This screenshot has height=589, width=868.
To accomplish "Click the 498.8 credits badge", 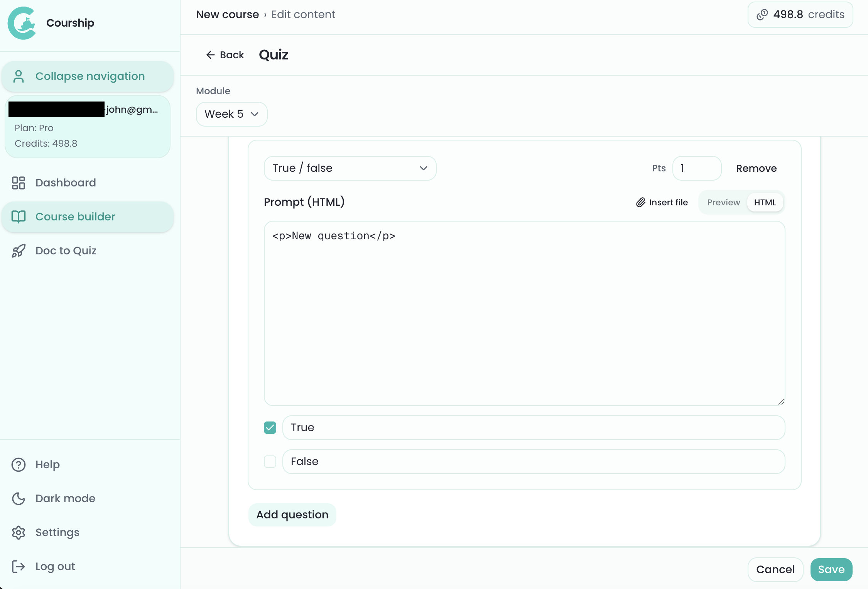I will tap(800, 15).
